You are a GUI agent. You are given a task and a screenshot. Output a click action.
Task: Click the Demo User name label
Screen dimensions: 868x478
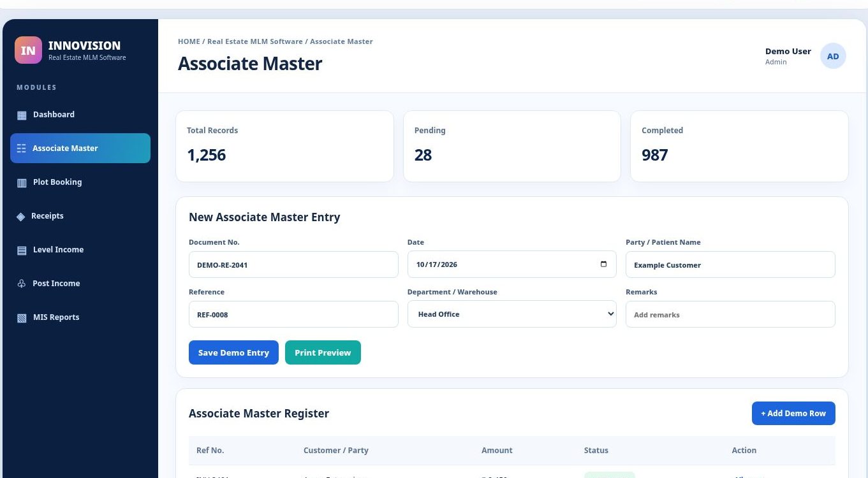[788, 51]
